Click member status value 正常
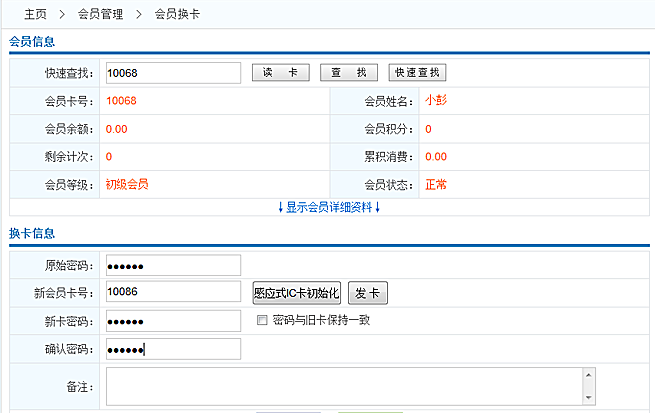 click(436, 184)
